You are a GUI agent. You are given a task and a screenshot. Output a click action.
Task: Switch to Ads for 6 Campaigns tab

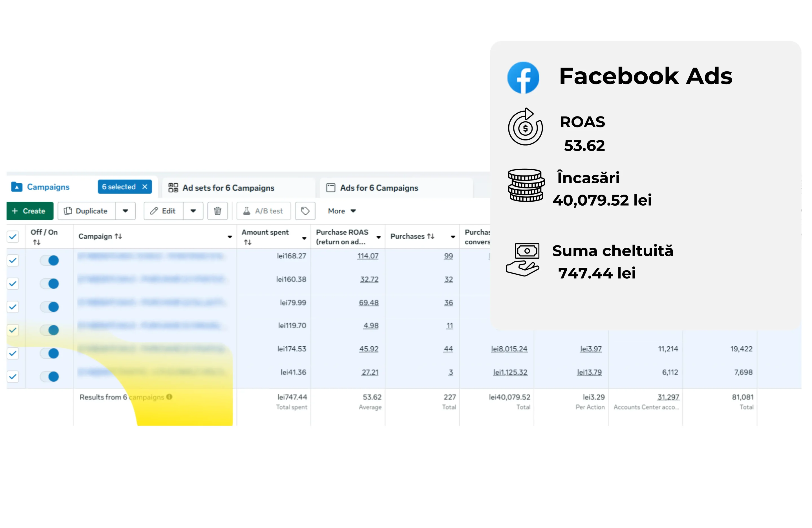coord(379,187)
